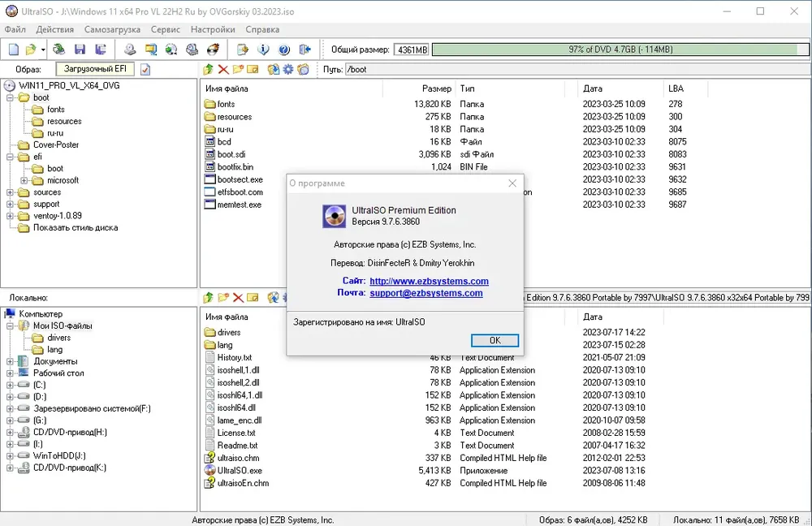The width and height of the screenshot is (812, 526).
Task: Click the Convert image toolbar icon
Action: pos(151,50)
